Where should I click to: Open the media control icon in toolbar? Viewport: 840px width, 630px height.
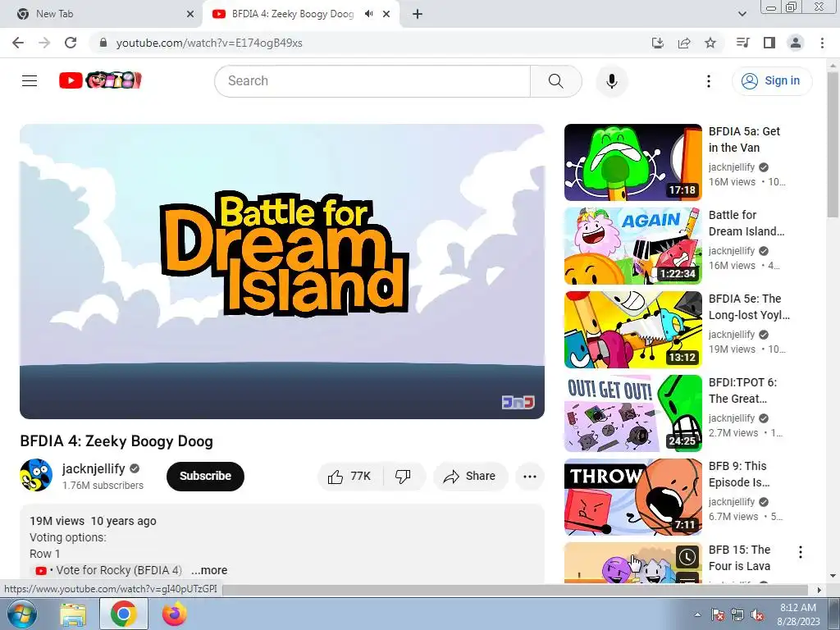[x=742, y=43]
